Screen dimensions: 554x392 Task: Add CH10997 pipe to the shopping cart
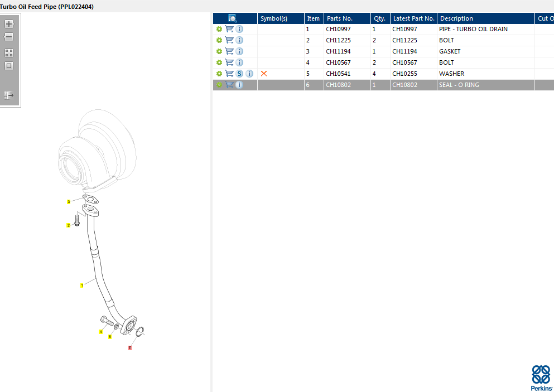pyautogui.click(x=229, y=29)
